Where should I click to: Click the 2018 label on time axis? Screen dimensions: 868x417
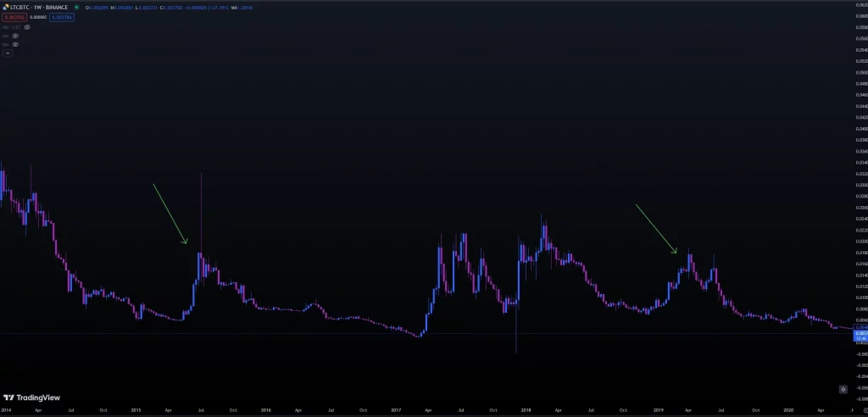[x=526, y=410]
